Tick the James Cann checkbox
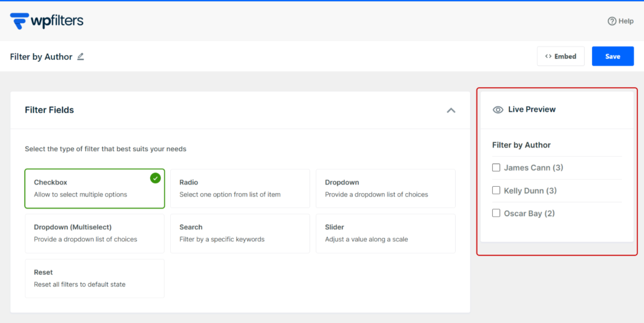644x323 pixels. click(496, 167)
